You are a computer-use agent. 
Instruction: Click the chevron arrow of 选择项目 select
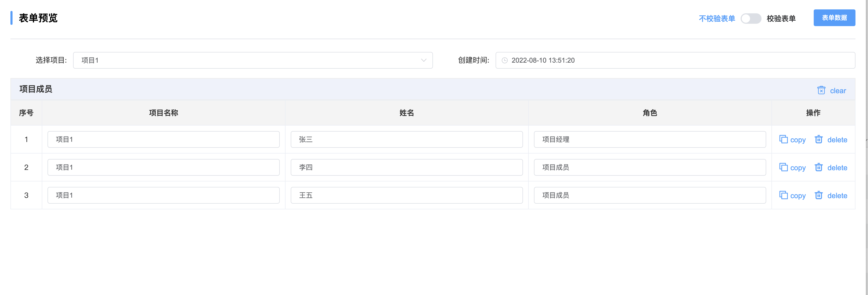tap(424, 60)
